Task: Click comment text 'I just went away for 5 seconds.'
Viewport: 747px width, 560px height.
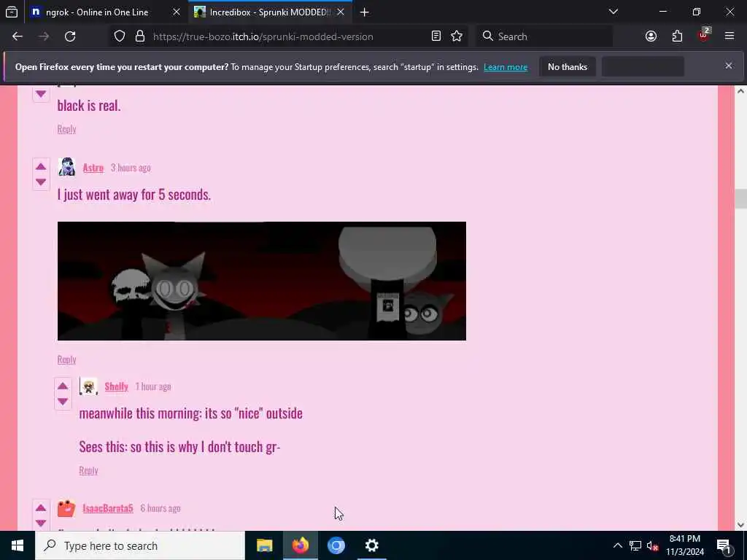Action: 134,194
